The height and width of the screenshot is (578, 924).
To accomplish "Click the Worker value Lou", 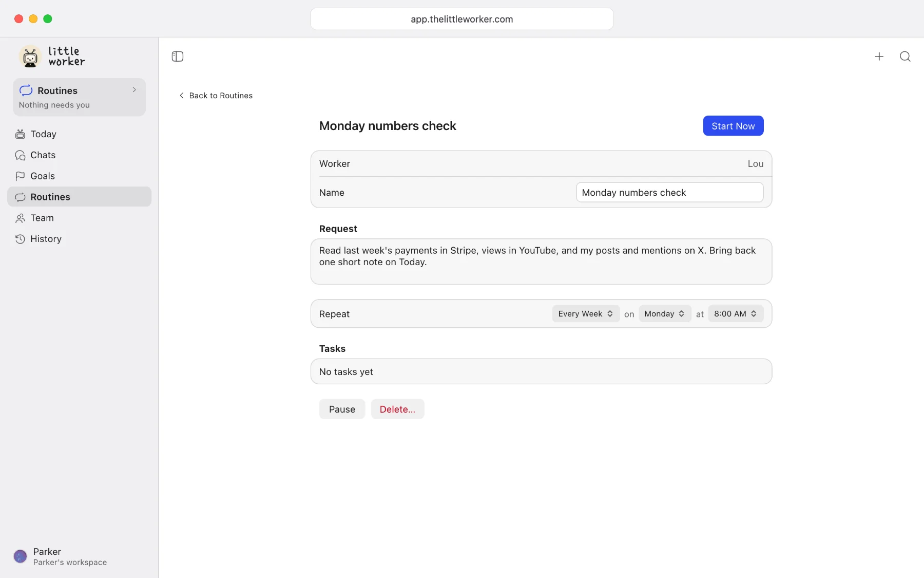I will tap(755, 164).
